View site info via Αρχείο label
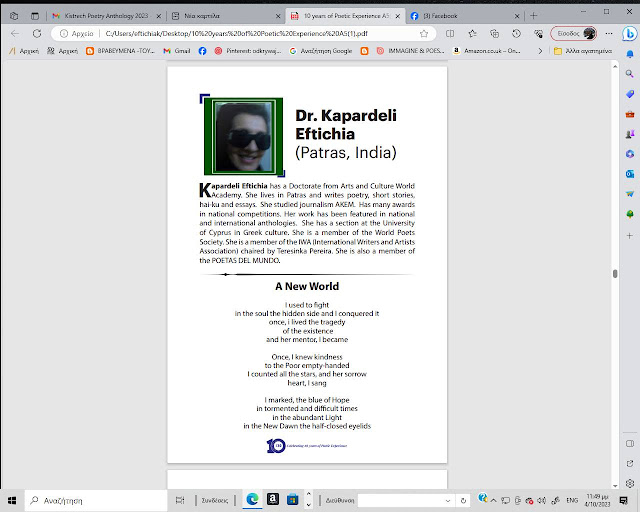The height and width of the screenshot is (512, 640). click(77, 33)
